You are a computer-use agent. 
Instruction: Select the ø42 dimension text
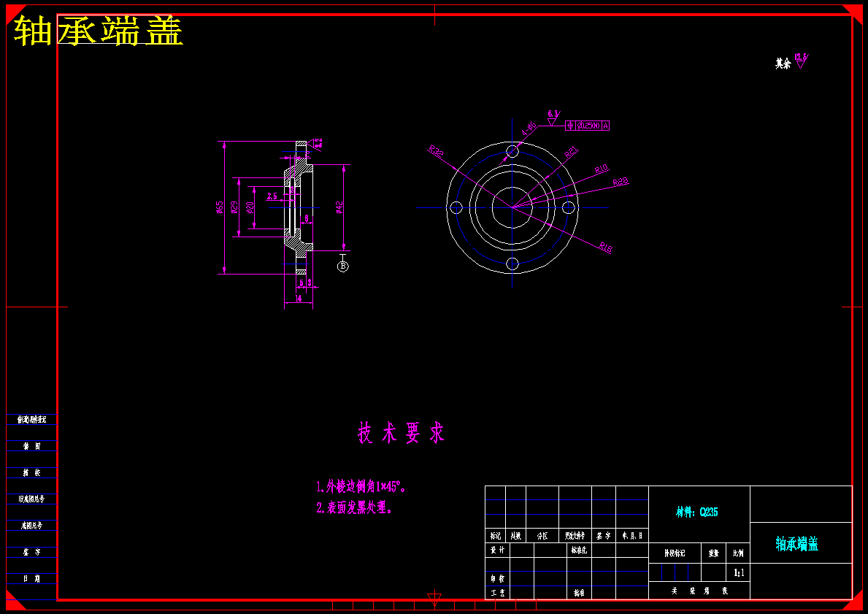click(339, 207)
